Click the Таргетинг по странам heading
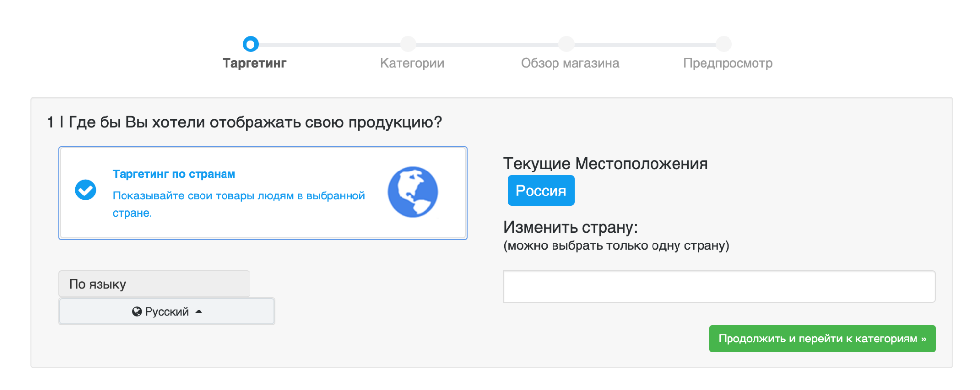 click(174, 174)
